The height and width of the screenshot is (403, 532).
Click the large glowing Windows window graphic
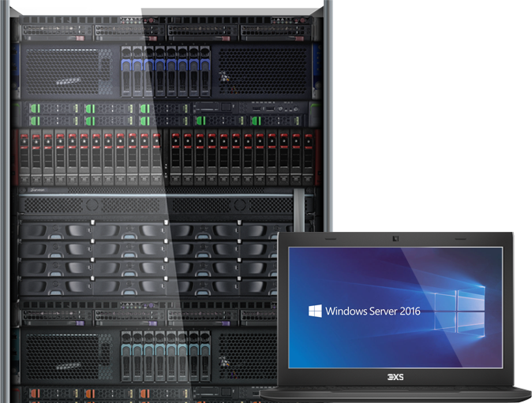point(459,312)
